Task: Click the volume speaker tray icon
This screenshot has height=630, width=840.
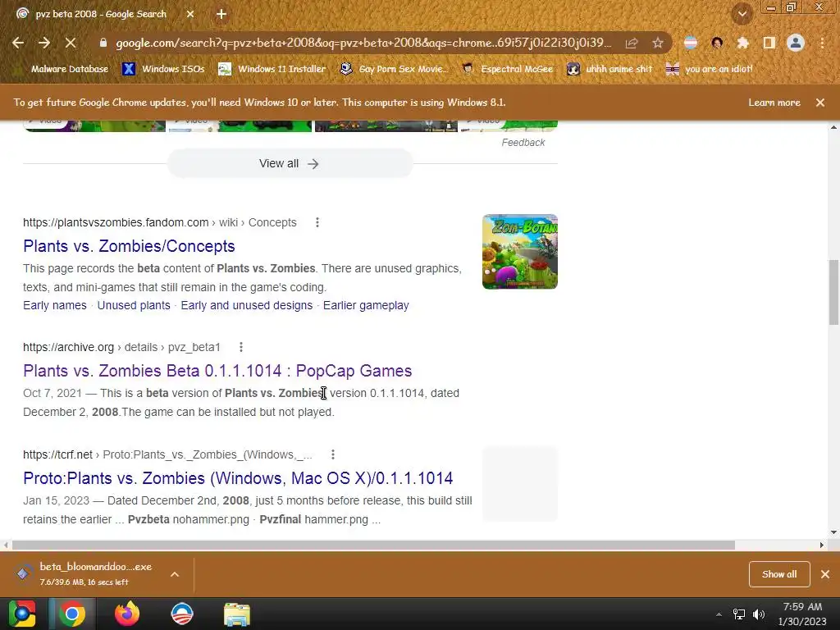Action: (759, 614)
